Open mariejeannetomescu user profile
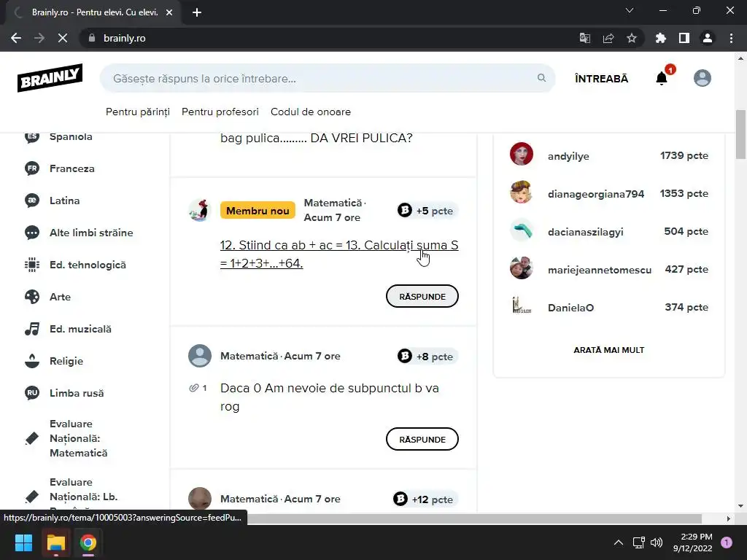The width and height of the screenshot is (747, 560). click(600, 270)
